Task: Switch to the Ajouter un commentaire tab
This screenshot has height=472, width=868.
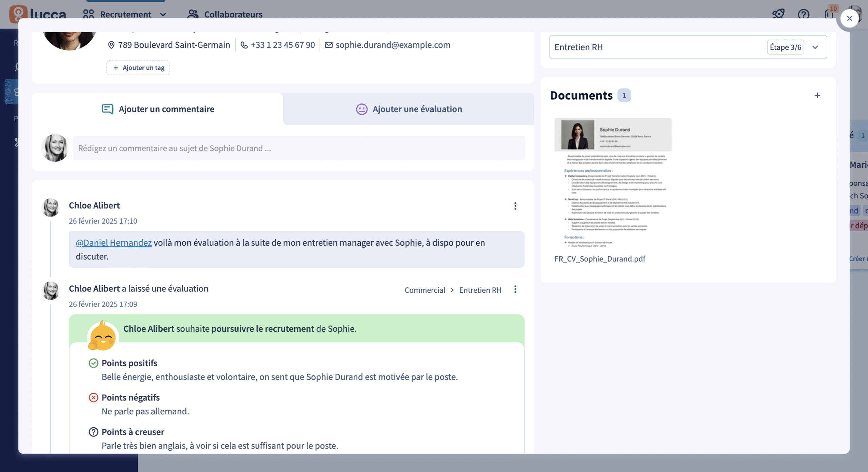Action: point(166,109)
